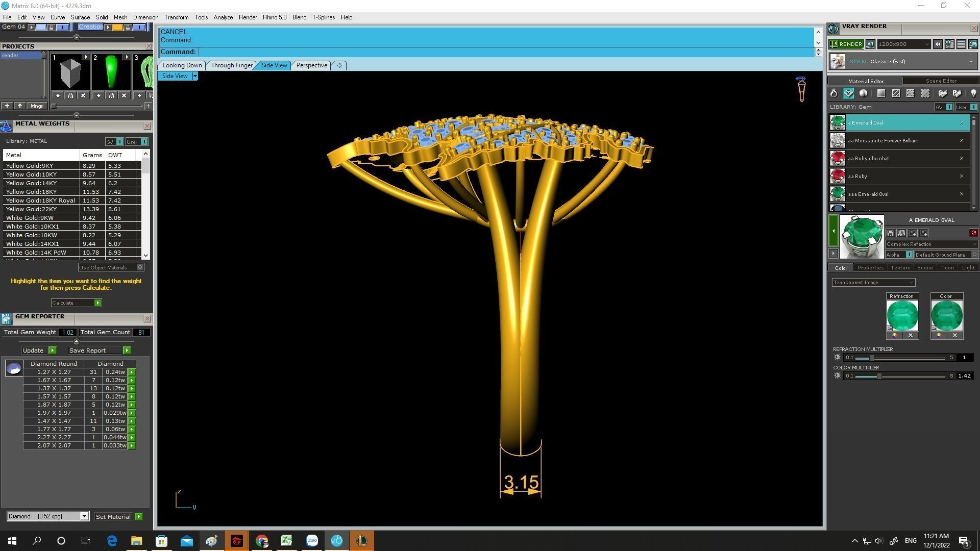The image size is (980, 551).
Task: Expand the material preview side arrow
Action: pos(833,254)
